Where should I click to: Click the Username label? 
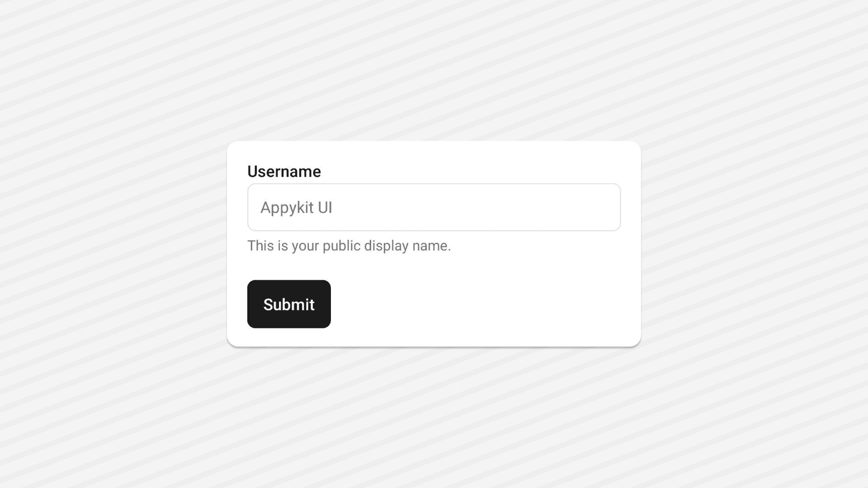point(284,172)
